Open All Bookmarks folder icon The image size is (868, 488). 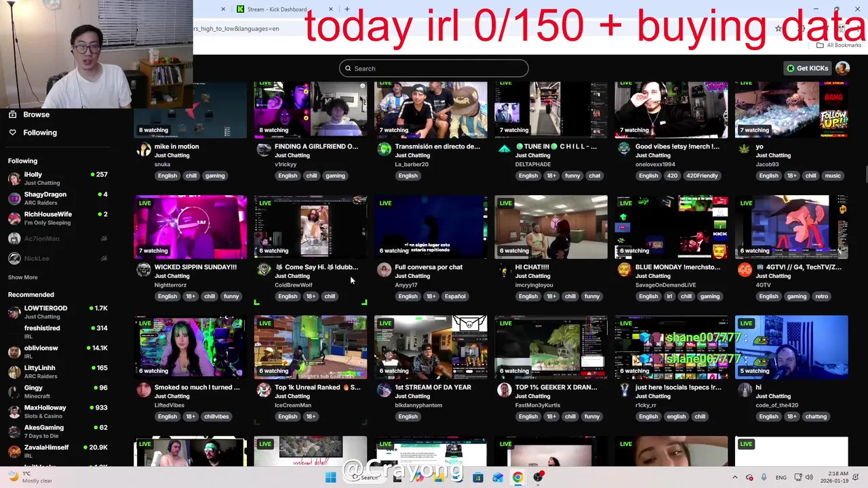coord(820,45)
